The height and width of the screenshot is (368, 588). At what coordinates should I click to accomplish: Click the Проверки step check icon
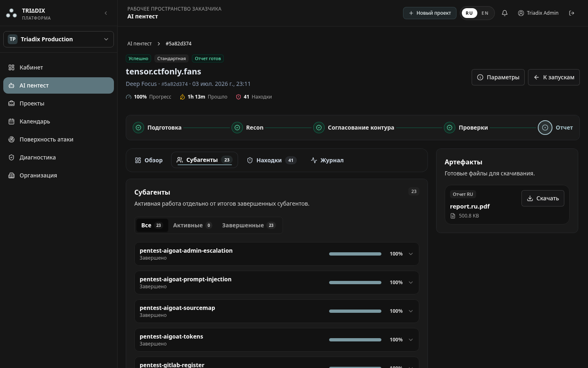coord(450,128)
